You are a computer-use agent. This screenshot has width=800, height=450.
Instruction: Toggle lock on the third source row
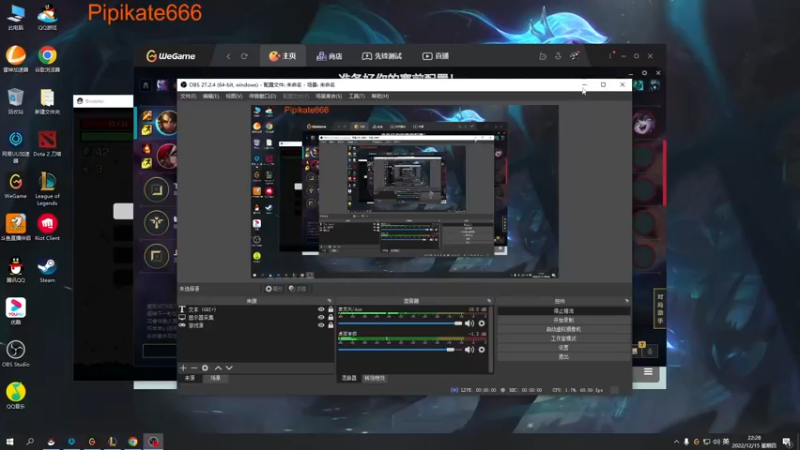331,325
